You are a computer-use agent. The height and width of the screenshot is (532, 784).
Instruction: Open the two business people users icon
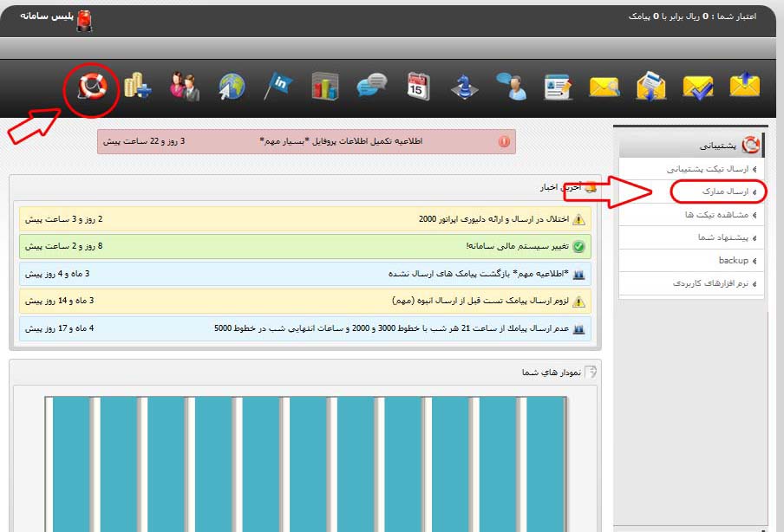[185, 87]
